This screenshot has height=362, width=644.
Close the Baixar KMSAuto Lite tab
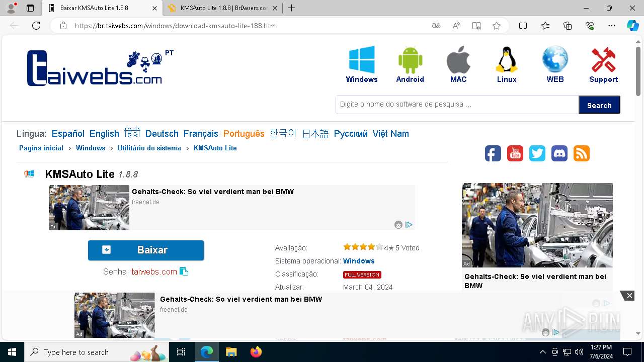(154, 8)
